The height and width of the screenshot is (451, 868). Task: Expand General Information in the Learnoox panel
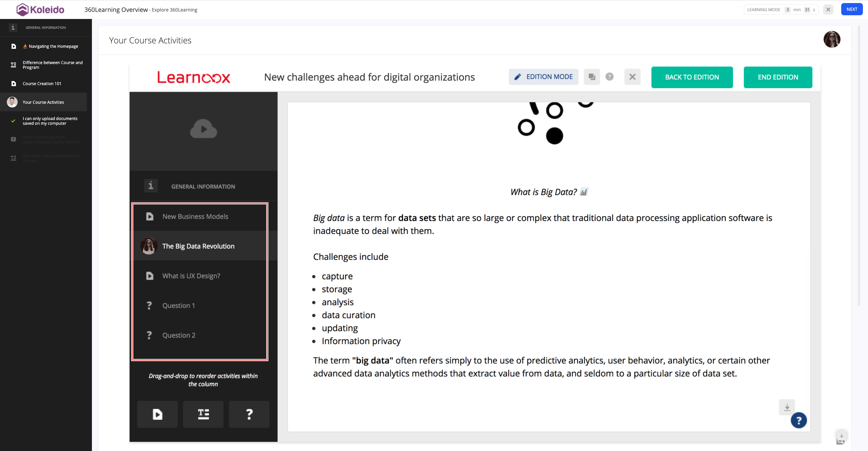203,187
